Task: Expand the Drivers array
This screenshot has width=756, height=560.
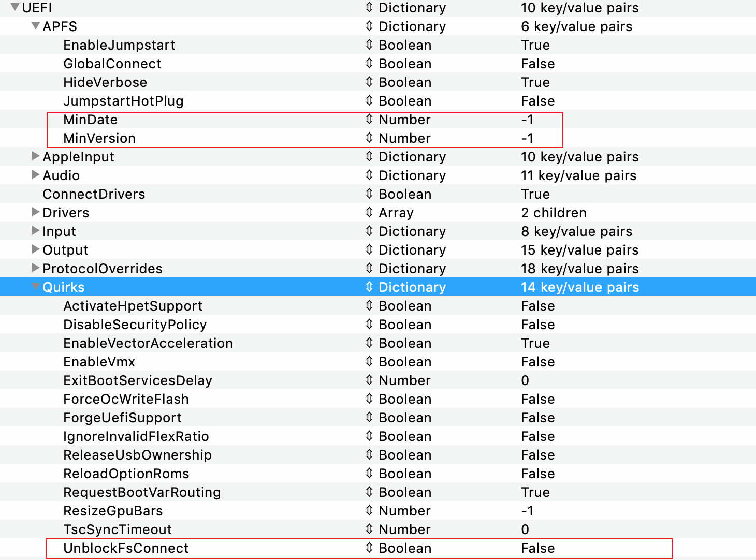Action: (36, 212)
